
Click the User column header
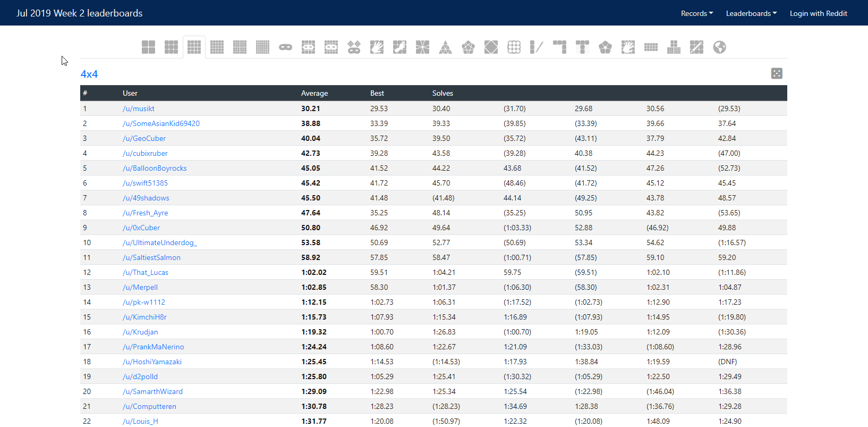(x=130, y=93)
